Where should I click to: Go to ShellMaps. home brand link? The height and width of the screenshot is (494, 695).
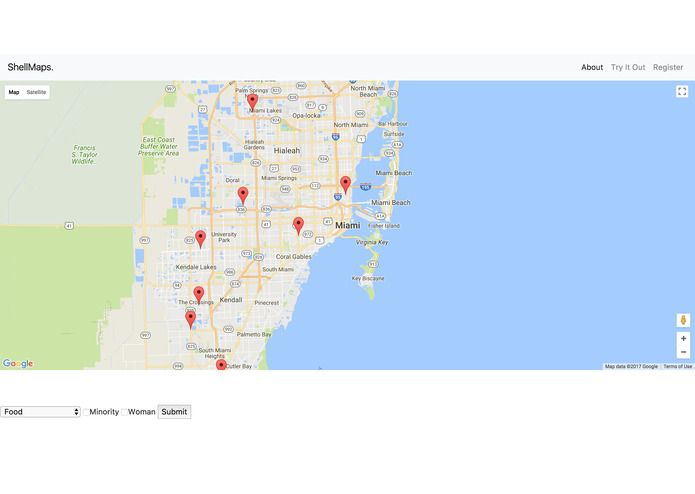click(30, 67)
